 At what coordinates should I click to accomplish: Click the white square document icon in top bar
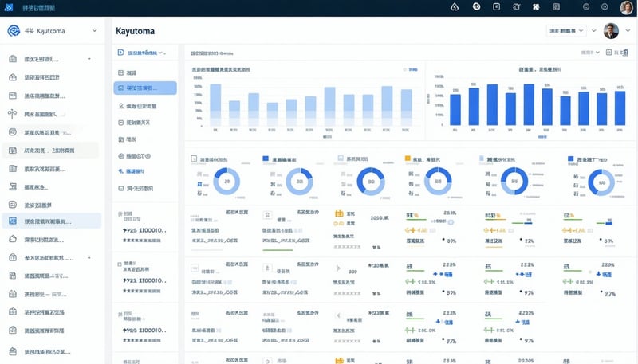click(496, 6)
